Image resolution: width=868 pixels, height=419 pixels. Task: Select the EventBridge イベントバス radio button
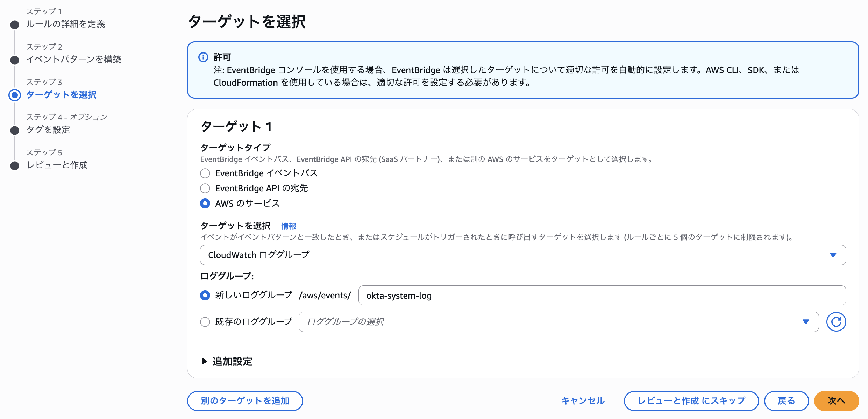point(205,173)
